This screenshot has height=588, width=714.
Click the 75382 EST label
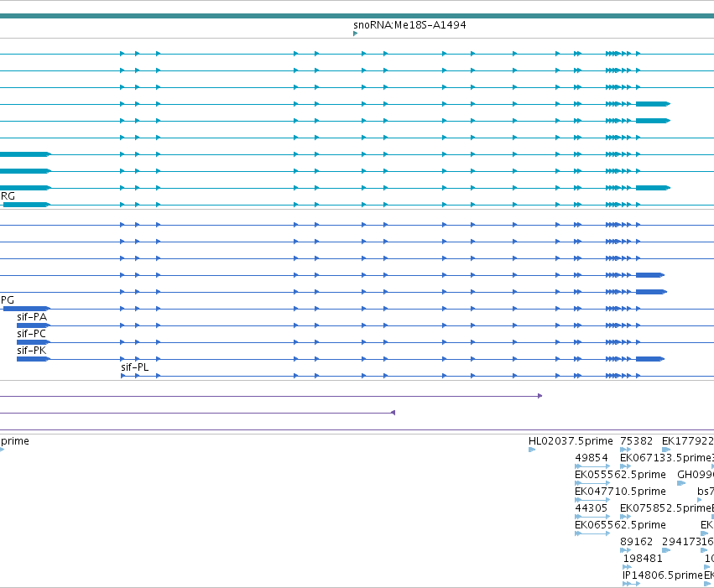coord(636,441)
